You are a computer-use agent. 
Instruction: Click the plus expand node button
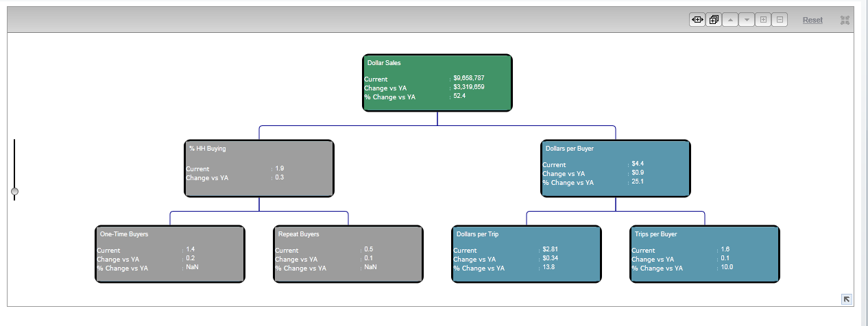763,20
